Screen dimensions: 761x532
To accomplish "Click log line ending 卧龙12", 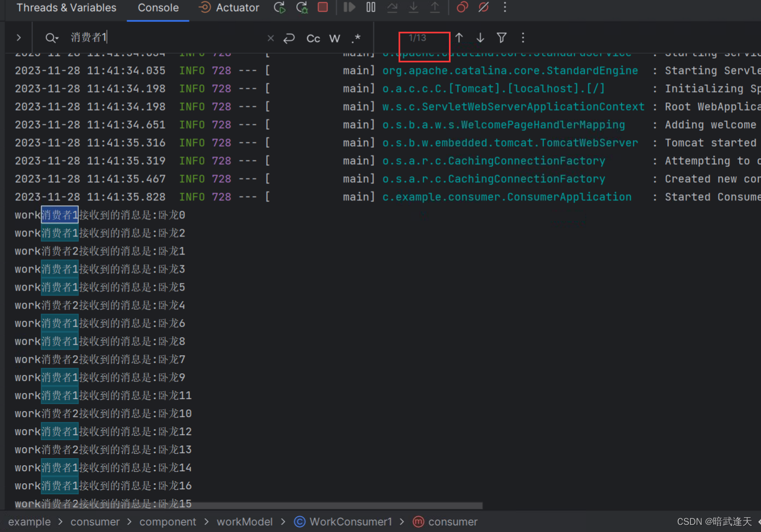I will (x=103, y=432).
